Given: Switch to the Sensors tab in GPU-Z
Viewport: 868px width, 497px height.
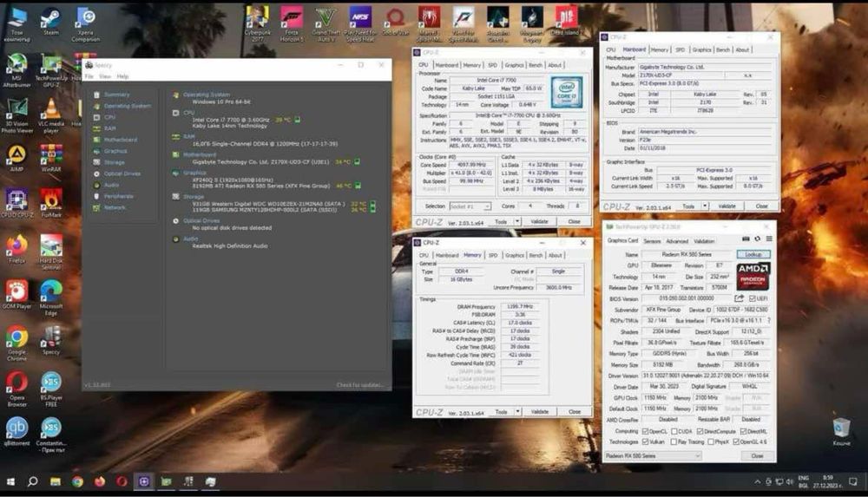Looking at the screenshot, I should (x=652, y=241).
